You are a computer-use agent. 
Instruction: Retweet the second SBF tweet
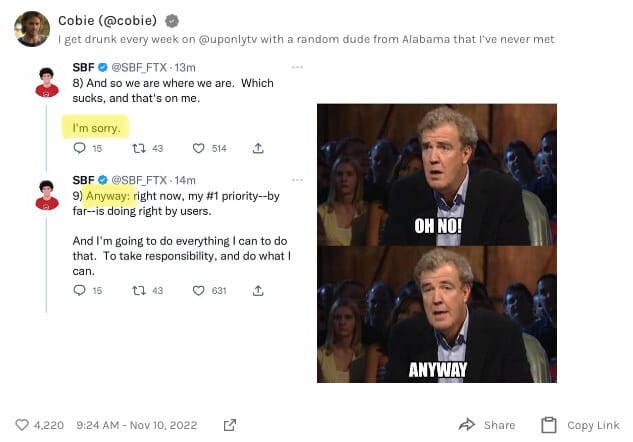tap(139, 290)
